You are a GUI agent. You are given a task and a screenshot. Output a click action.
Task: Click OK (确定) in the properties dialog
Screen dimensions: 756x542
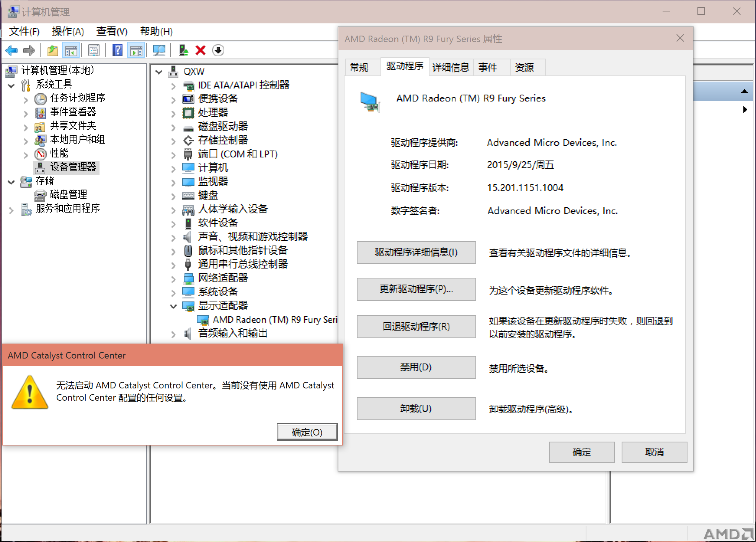pyautogui.click(x=581, y=452)
